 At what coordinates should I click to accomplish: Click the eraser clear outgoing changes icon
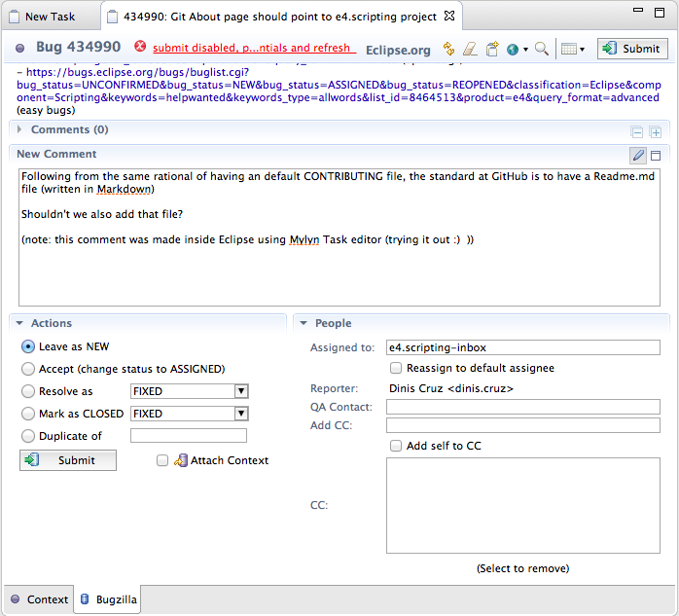click(x=470, y=49)
